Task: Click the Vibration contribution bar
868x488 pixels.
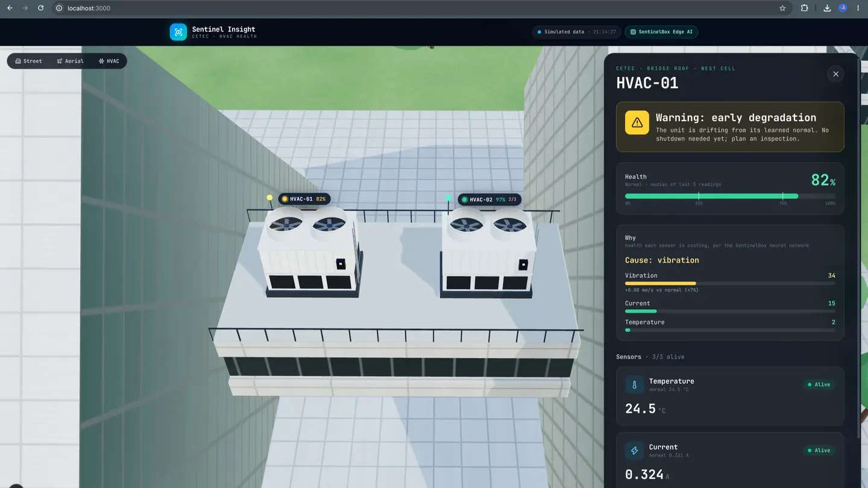Action: (x=730, y=283)
